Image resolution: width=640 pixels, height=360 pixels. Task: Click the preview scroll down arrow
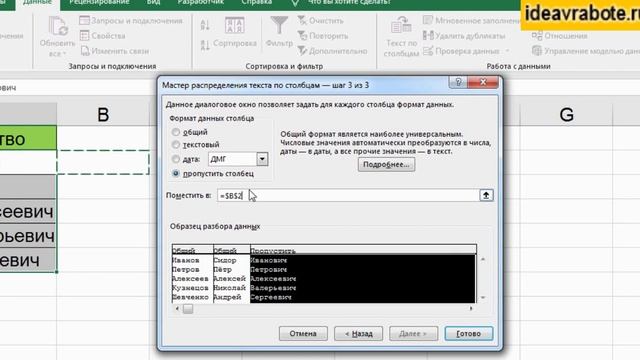(x=483, y=298)
